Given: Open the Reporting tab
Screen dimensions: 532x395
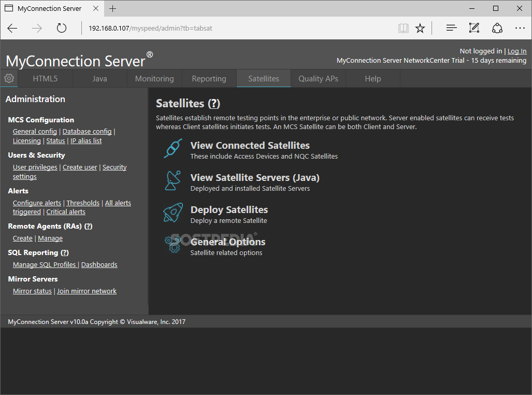Looking at the screenshot, I should click(x=209, y=78).
